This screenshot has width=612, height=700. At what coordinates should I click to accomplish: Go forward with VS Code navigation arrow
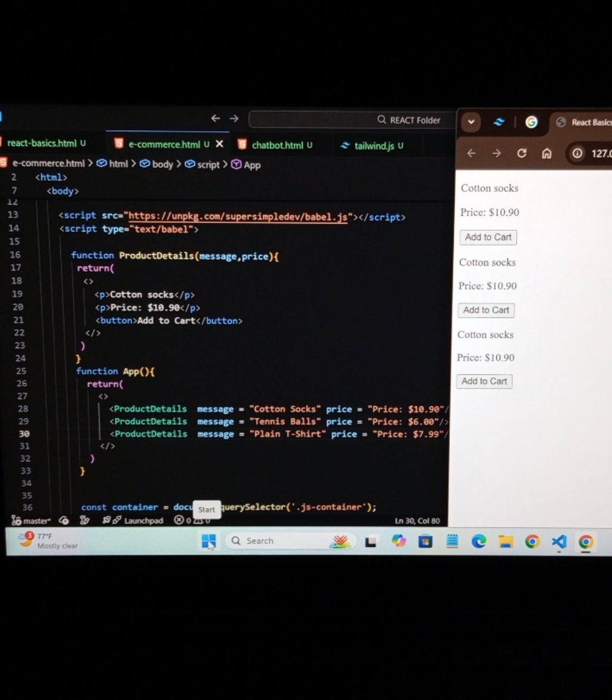pos(234,118)
